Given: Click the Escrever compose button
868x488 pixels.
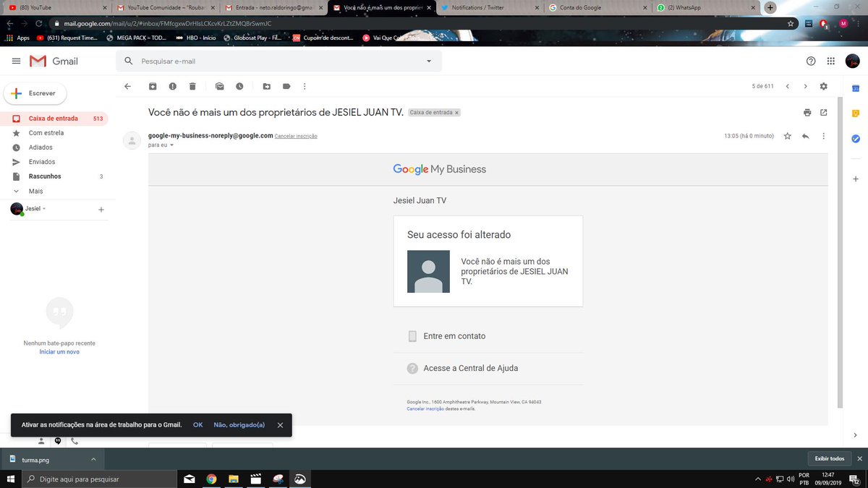Looking at the screenshot, I should (x=35, y=93).
